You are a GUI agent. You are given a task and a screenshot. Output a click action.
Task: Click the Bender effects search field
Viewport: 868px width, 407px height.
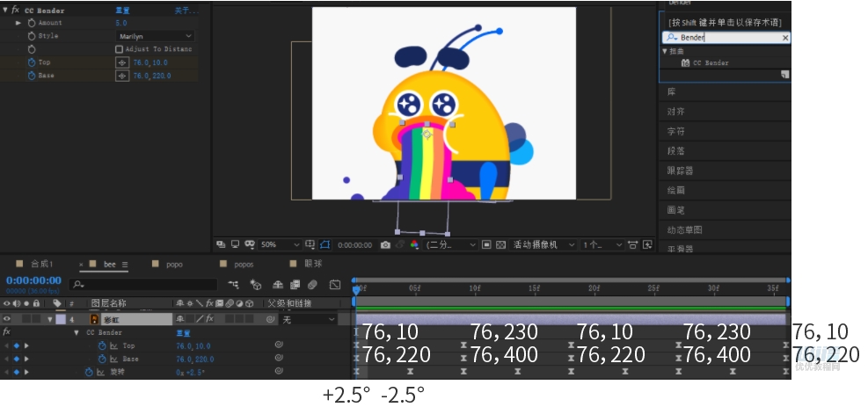[x=726, y=38]
